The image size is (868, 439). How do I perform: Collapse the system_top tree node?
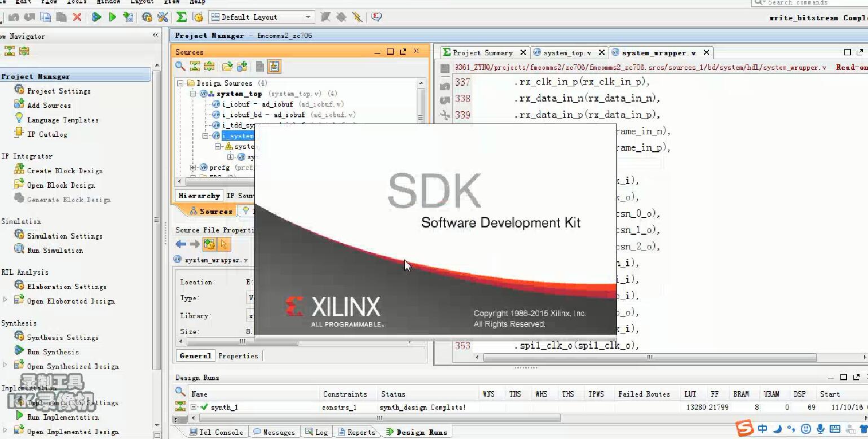pos(193,94)
